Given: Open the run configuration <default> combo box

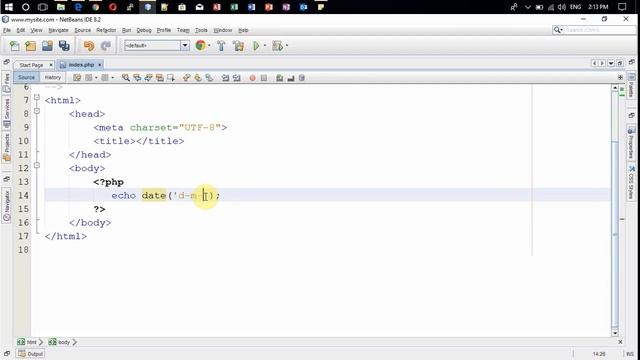Looking at the screenshot, I should [x=157, y=45].
